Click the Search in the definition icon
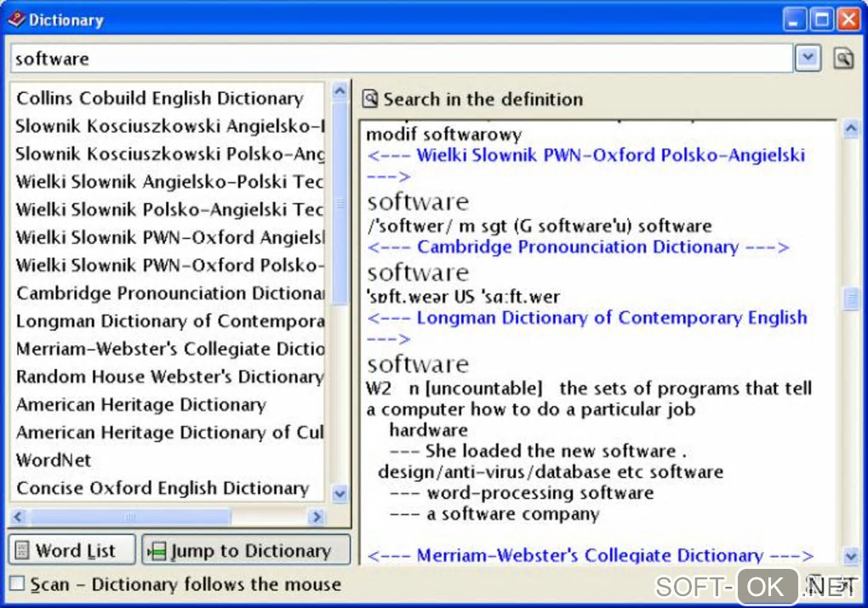 pos(370,99)
